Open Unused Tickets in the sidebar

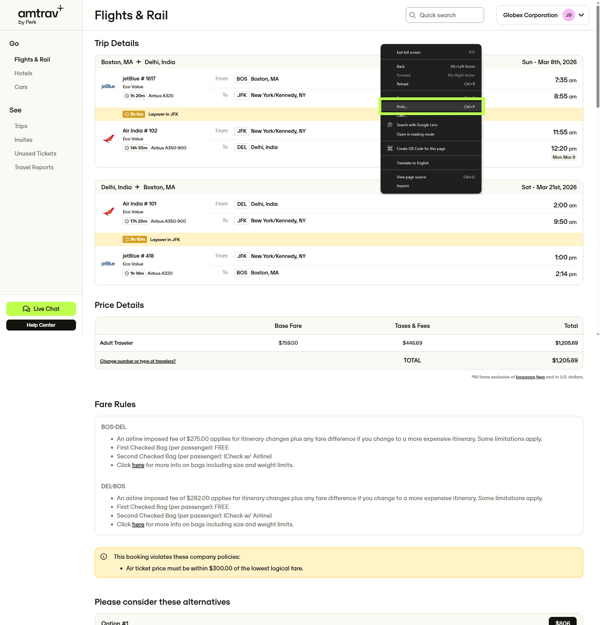point(35,153)
